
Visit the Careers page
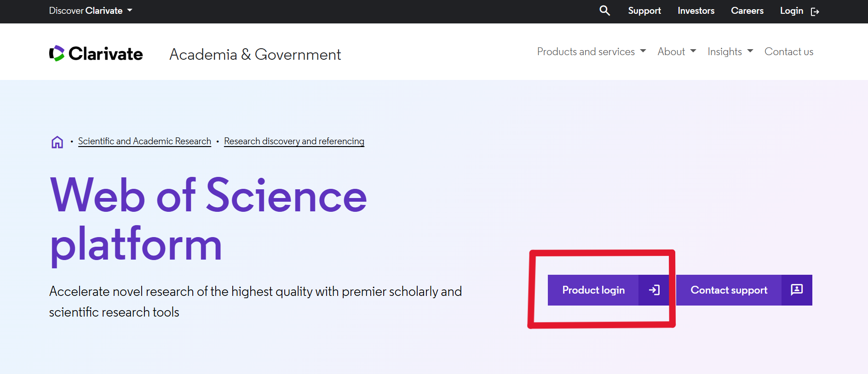point(747,11)
